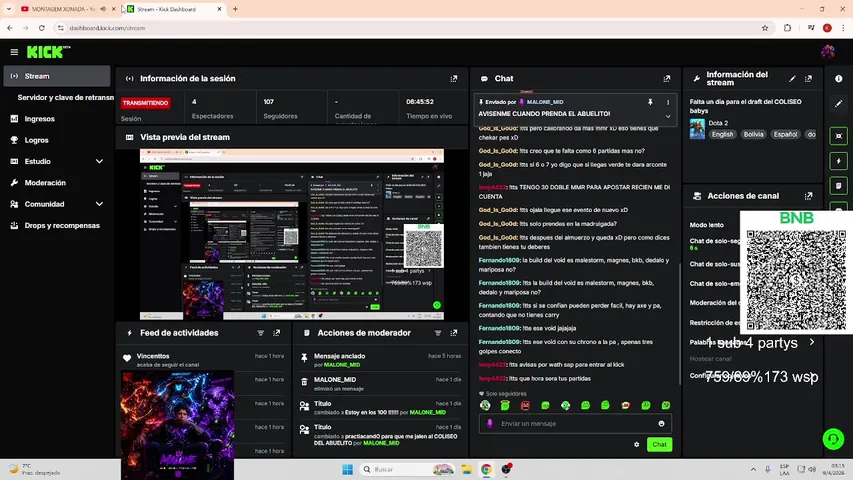Edit stream info with the pencil icon
This screenshot has width=853, height=480.
792,79
